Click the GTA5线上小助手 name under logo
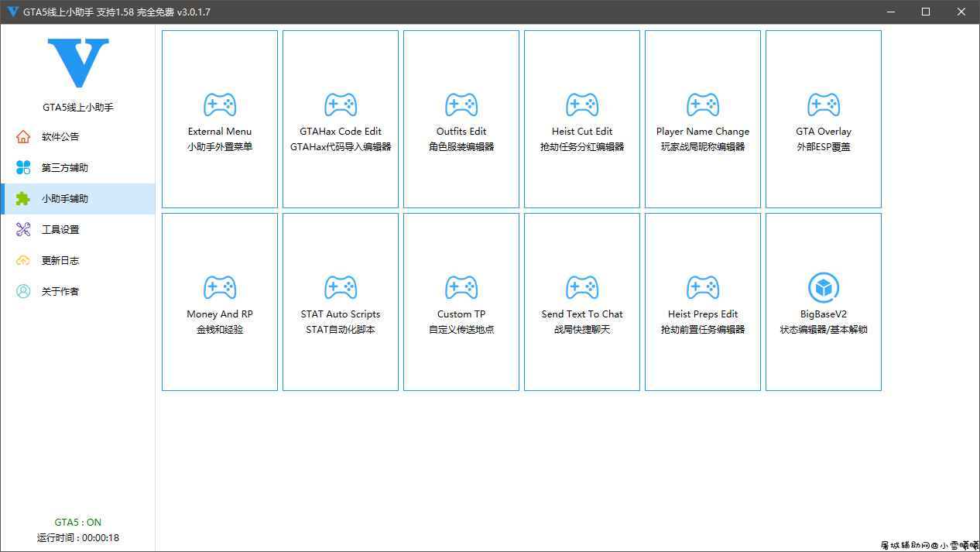 point(78,108)
